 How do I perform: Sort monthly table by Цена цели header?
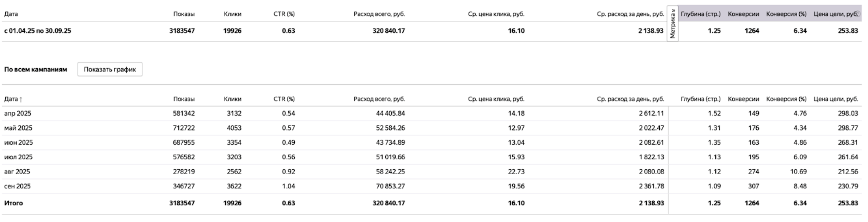(x=836, y=99)
